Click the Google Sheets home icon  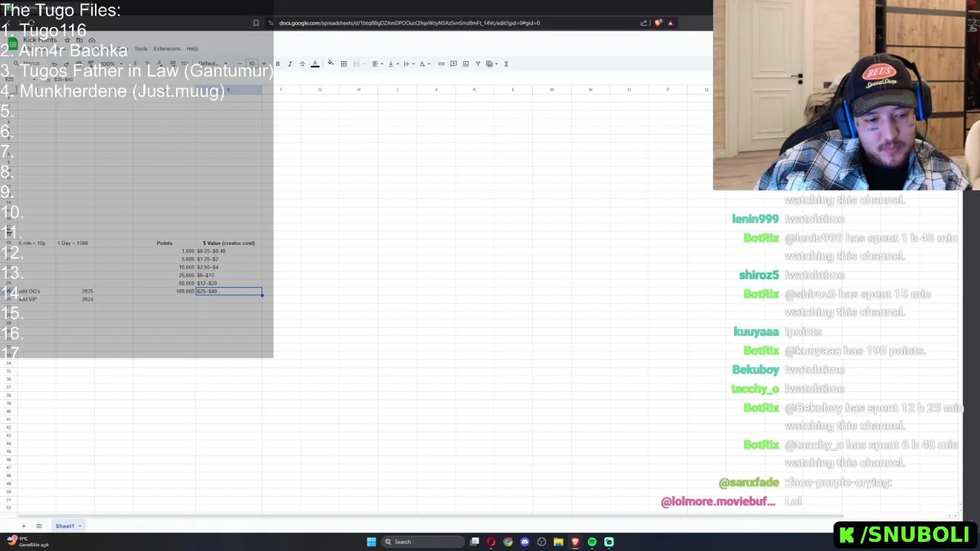pyautogui.click(x=12, y=44)
